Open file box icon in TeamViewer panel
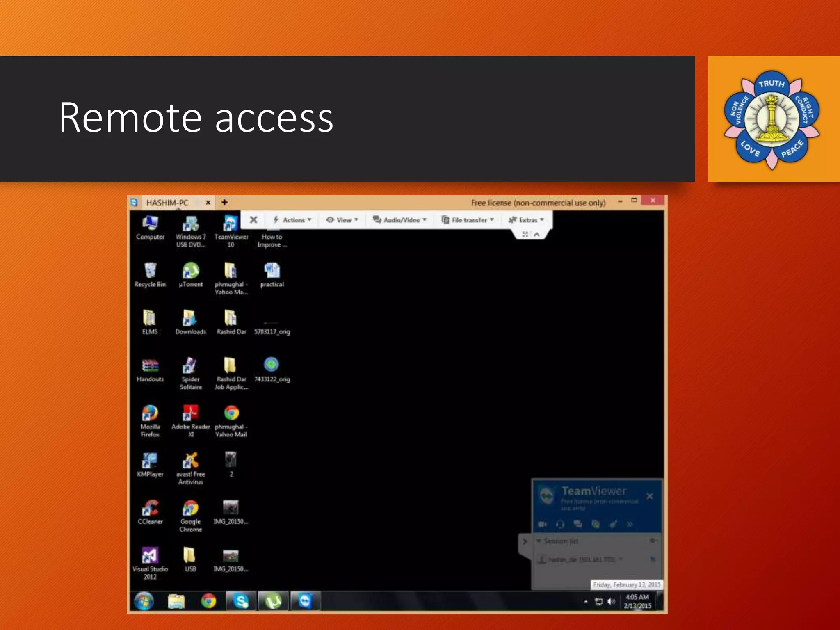 pyautogui.click(x=596, y=524)
